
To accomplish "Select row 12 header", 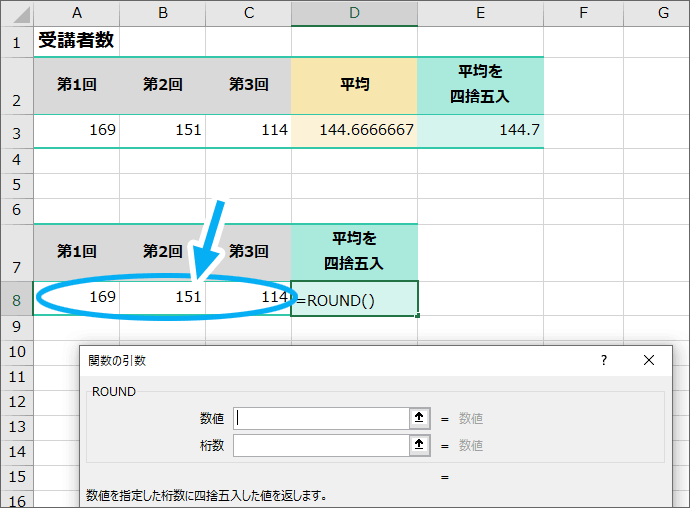I will [x=17, y=402].
